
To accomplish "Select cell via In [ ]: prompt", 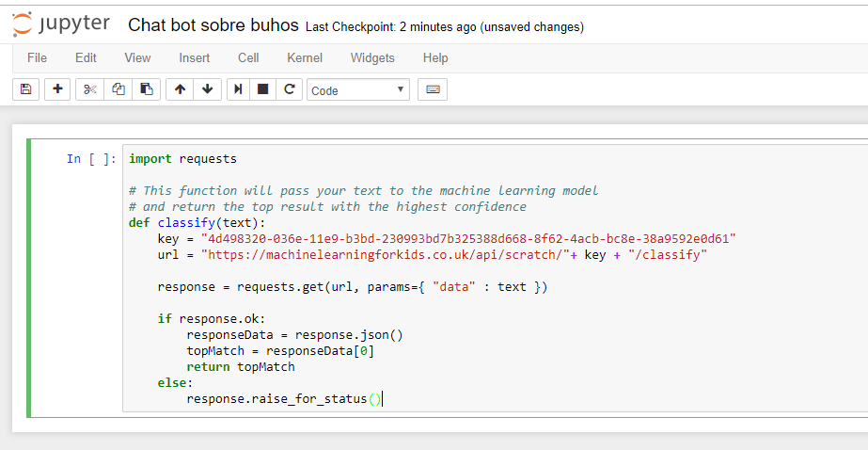I will tap(91, 159).
